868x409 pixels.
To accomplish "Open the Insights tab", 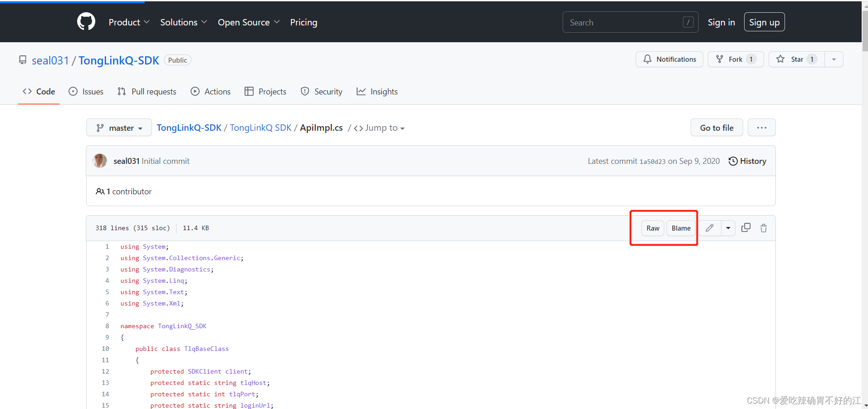I will 377,91.
